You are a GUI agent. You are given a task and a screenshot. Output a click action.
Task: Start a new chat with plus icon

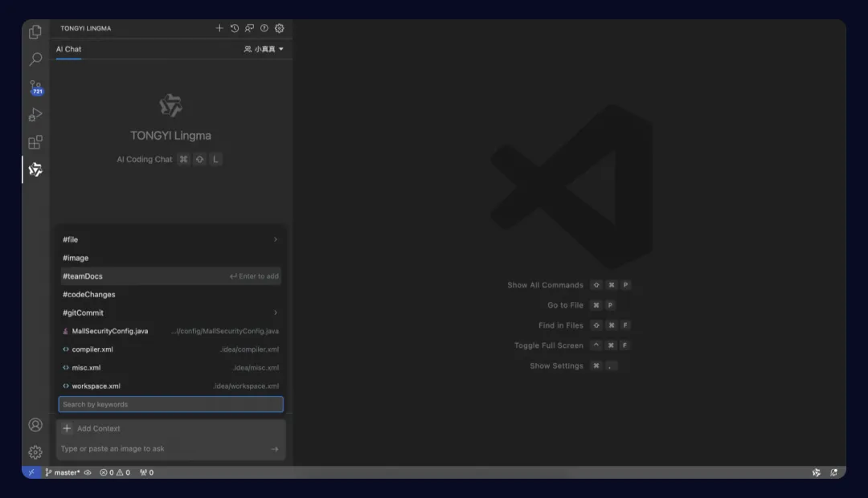click(219, 28)
